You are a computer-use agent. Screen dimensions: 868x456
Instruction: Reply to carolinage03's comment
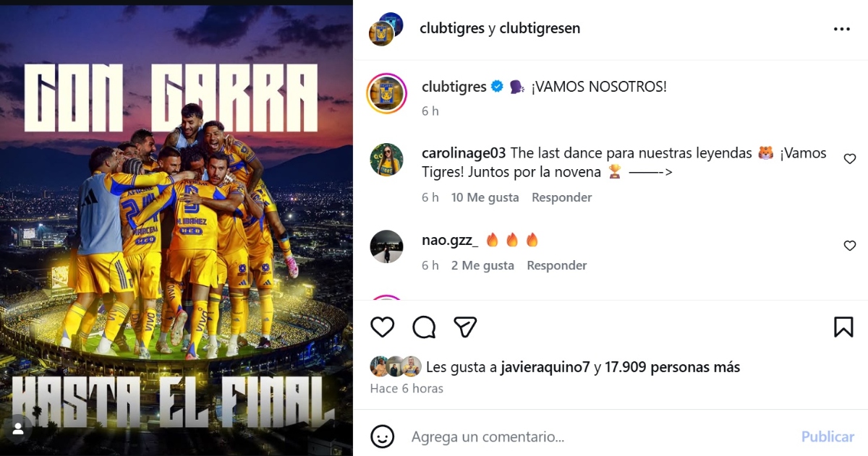pyautogui.click(x=562, y=197)
